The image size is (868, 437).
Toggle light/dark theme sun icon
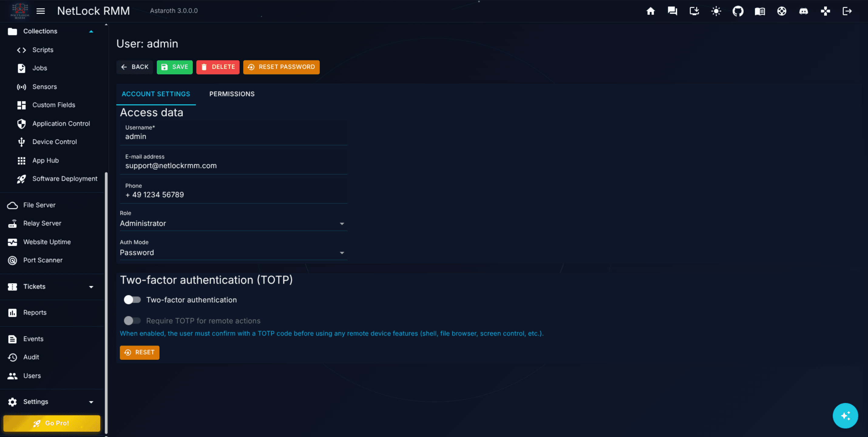point(716,11)
